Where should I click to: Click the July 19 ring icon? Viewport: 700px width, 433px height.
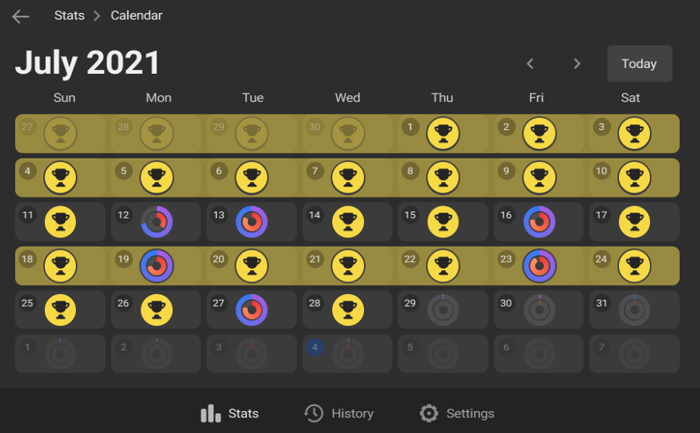(x=157, y=266)
